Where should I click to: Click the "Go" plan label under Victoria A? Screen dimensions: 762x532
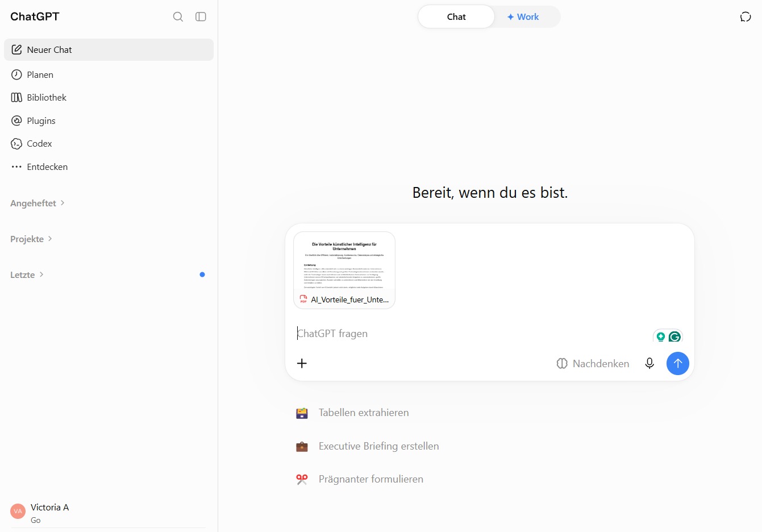36,520
